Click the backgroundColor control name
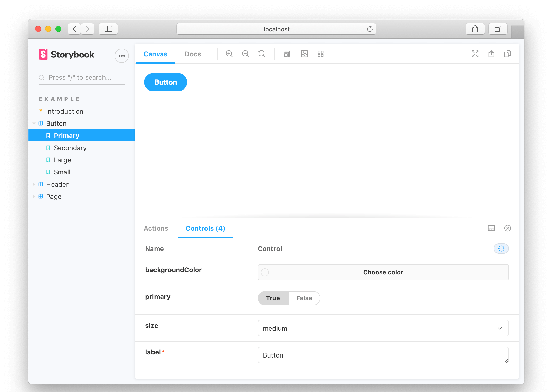This screenshot has width=547, height=392. click(173, 270)
